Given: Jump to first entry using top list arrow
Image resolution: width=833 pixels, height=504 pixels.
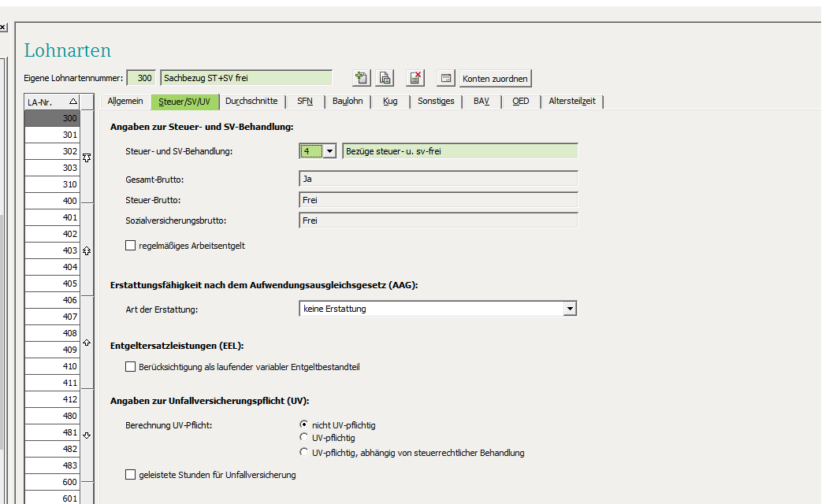Looking at the screenshot, I should (87, 157).
